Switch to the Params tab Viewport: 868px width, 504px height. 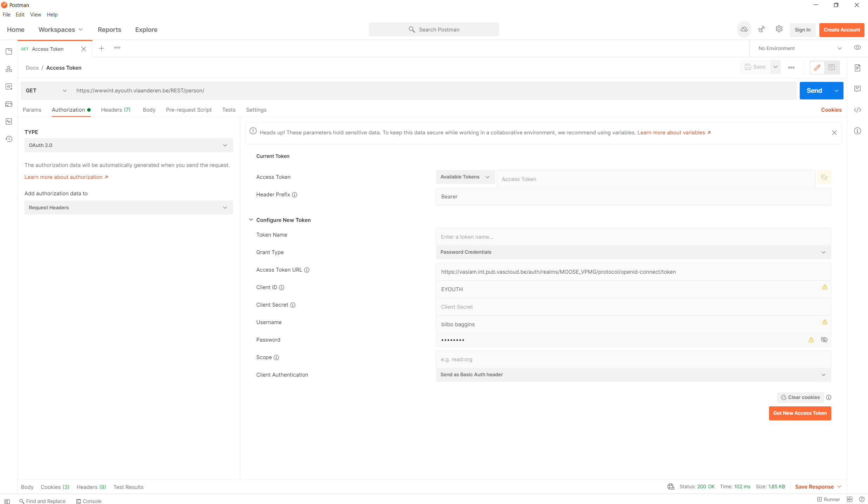tap(32, 110)
